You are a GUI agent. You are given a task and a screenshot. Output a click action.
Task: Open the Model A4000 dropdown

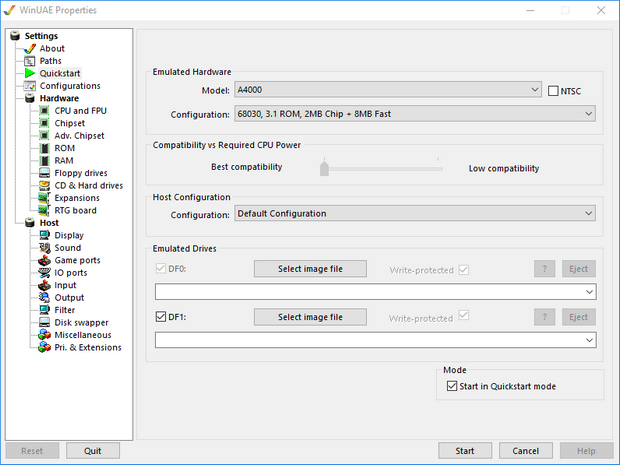click(388, 90)
